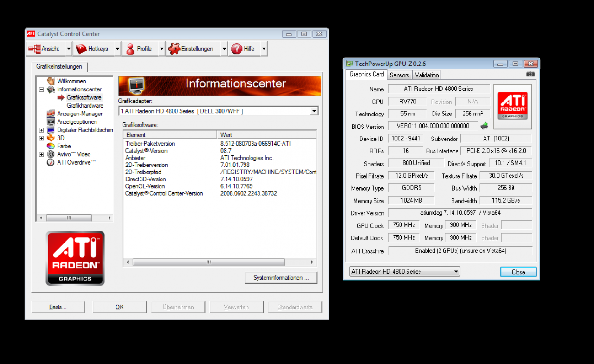Click the Hotkeys toolbar icon
Image resolution: width=594 pixels, height=364 pixels.
(81, 49)
